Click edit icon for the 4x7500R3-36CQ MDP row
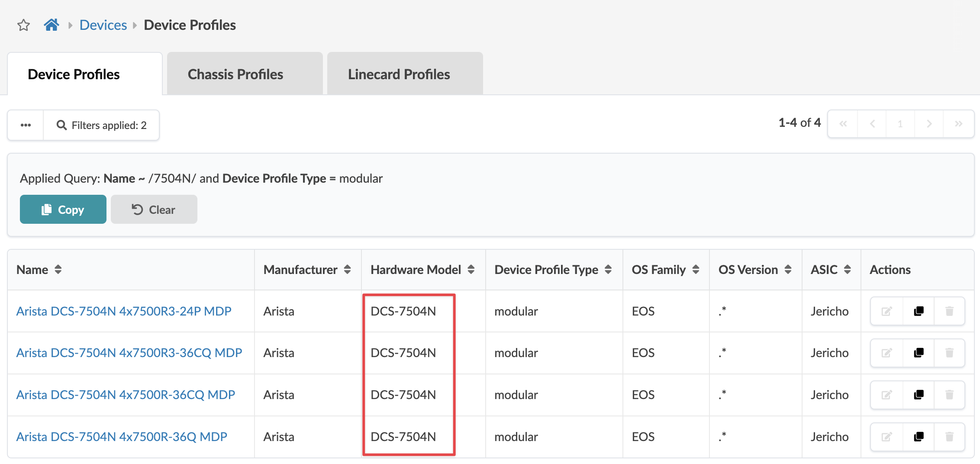Image resolution: width=980 pixels, height=464 pixels. (x=887, y=353)
